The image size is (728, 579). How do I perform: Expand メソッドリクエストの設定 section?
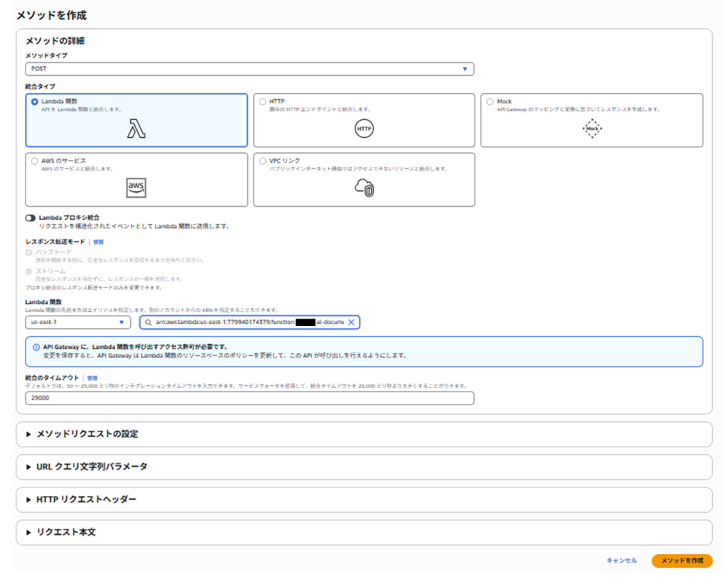[364, 434]
